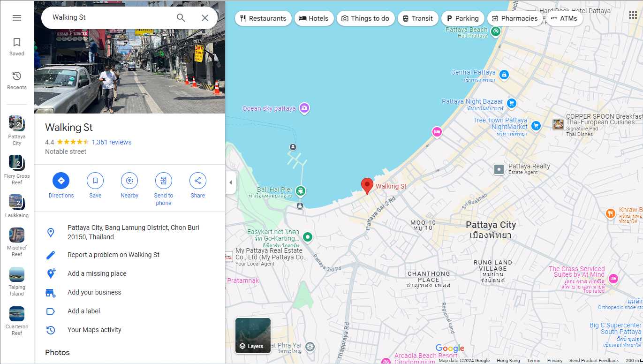Image resolution: width=643 pixels, height=364 pixels.
Task: Select Add a missing place
Action: point(129,273)
